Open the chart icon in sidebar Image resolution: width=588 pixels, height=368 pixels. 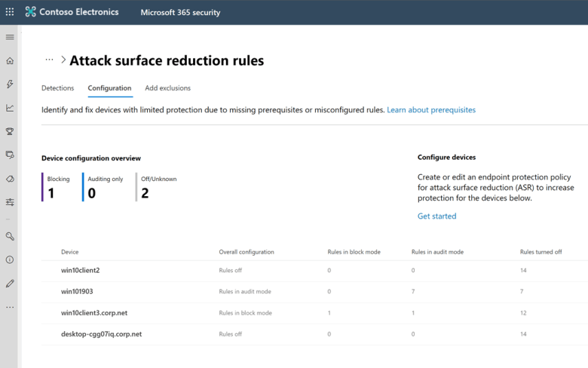tap(10, 108)
